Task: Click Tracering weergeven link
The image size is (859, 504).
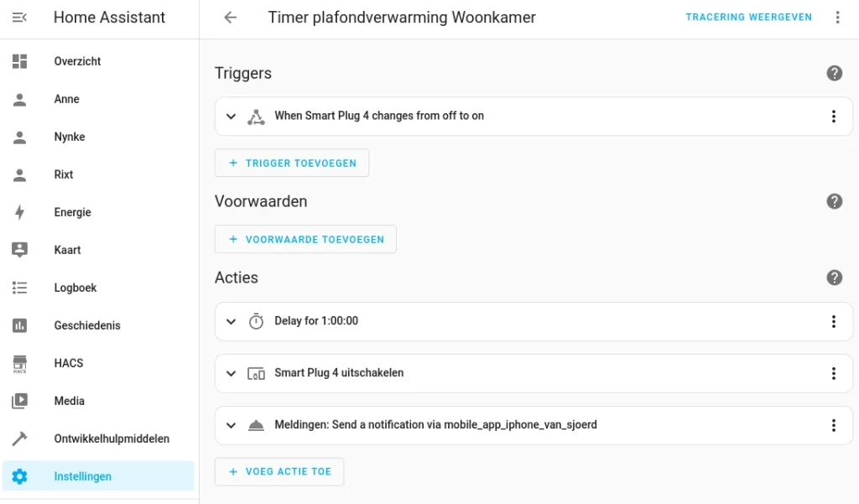Action: click(x=748, y=17)
